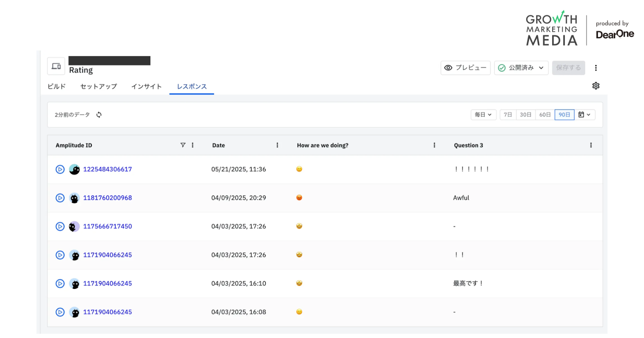The height and width of the screenshot is (338, 644).
Task: Select the 60日 date range
Action: click(545, 115)
